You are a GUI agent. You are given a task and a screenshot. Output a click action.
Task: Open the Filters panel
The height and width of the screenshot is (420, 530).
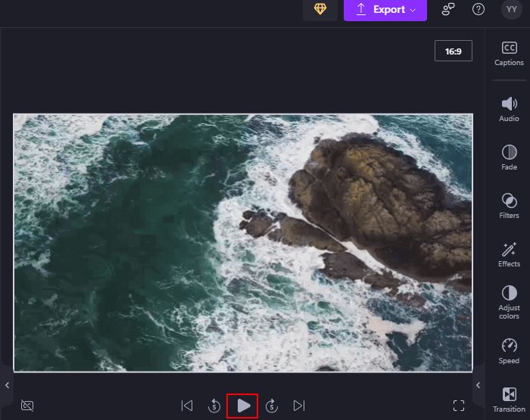coord(509,206)
